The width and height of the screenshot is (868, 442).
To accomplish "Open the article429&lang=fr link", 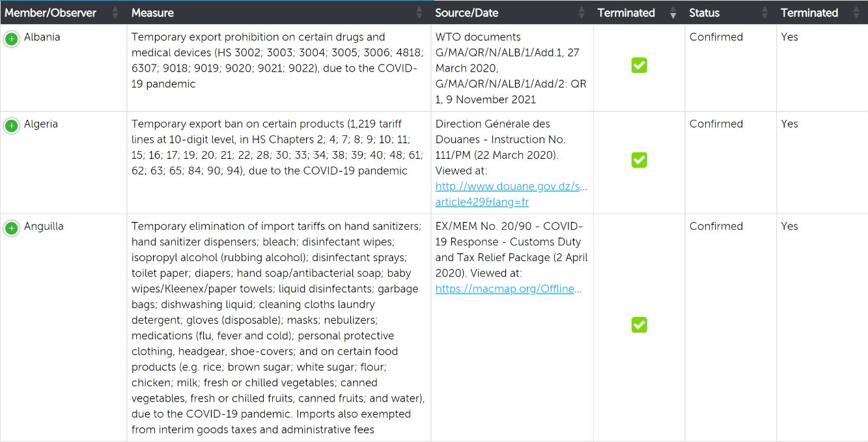I will click(x=482, y=202).
